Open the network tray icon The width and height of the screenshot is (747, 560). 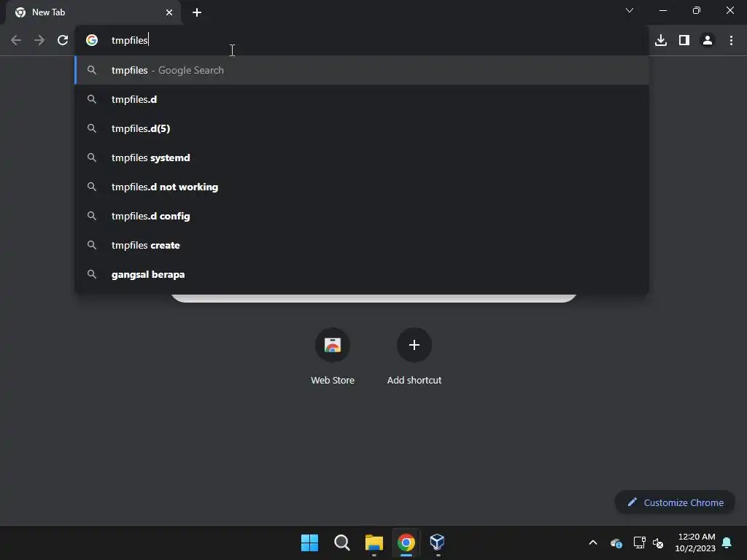[x=639, y=542]
